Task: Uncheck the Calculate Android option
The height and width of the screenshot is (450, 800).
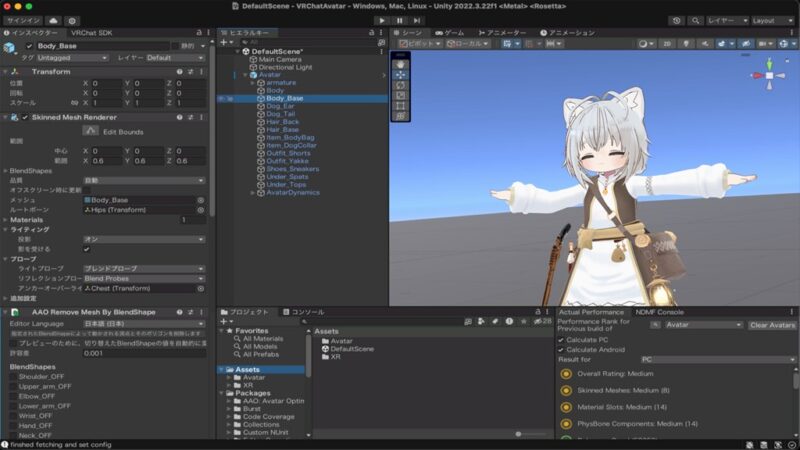Action: click(562, 348)
